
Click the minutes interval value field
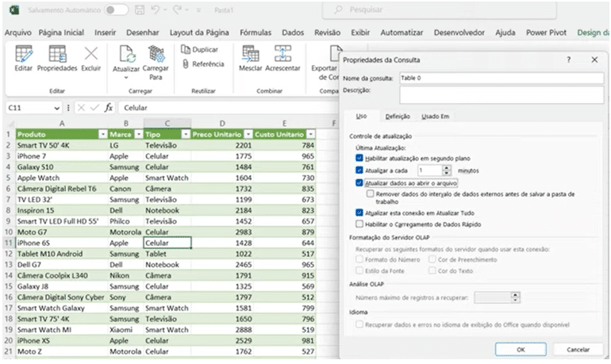pyautogui.click(x=430, y=171)
